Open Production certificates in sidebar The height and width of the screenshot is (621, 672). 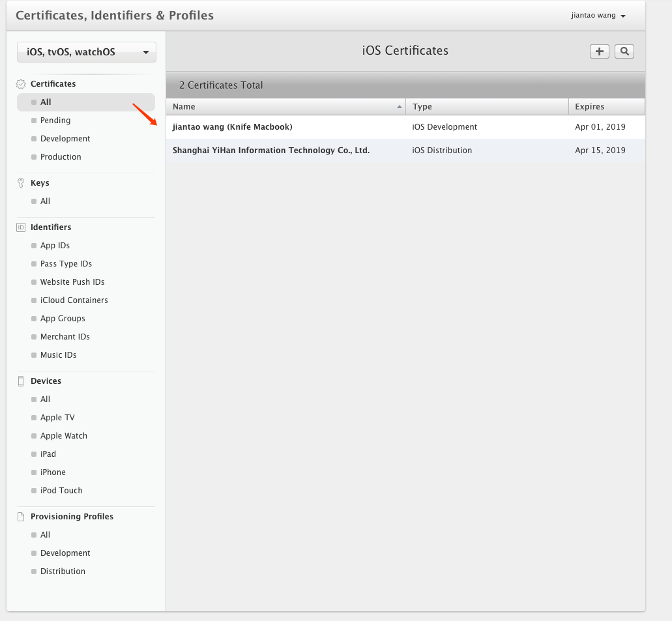pos(61,157)
